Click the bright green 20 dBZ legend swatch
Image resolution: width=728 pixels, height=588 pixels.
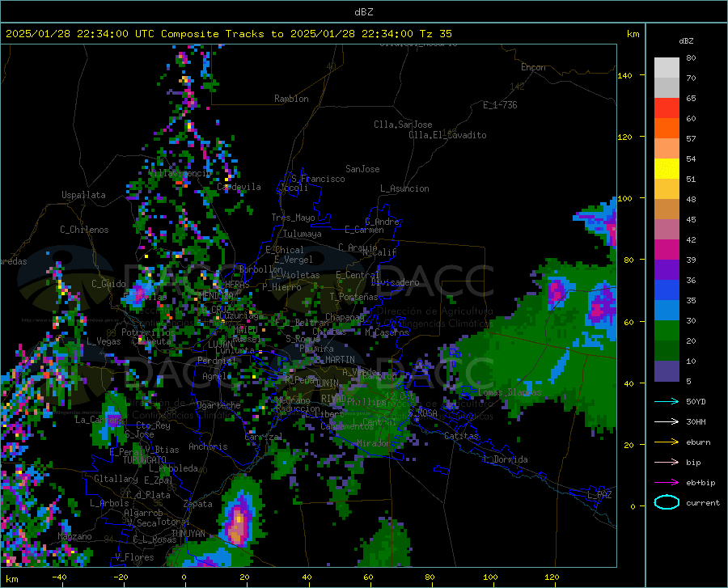tap(667, 331)
